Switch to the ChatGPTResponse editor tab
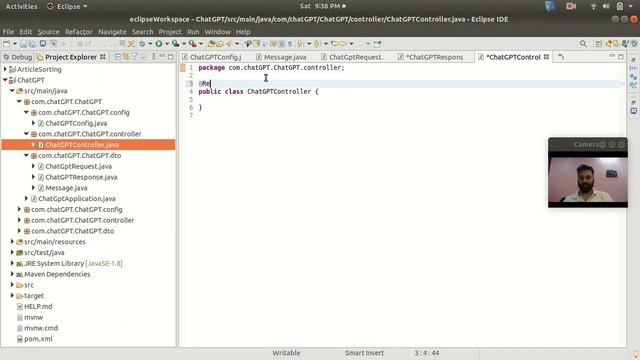640x360 pixels. [x=431, y=57]
